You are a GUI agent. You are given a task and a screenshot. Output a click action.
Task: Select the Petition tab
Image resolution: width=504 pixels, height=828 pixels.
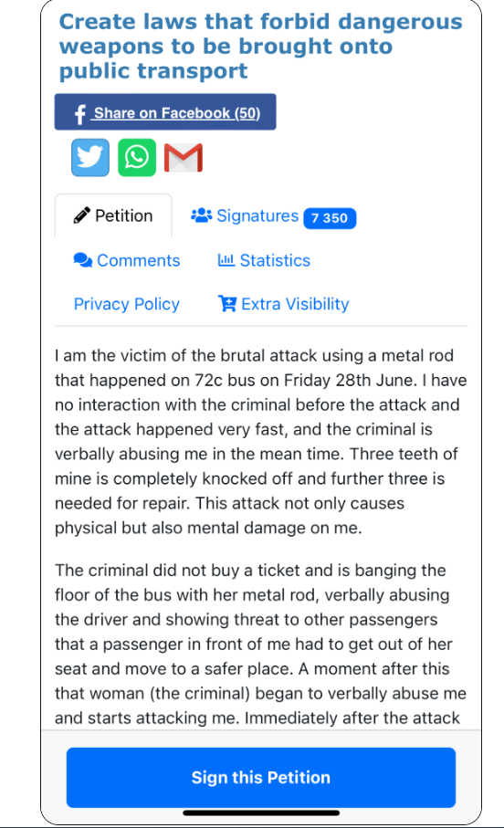click(x=113, y=216)
